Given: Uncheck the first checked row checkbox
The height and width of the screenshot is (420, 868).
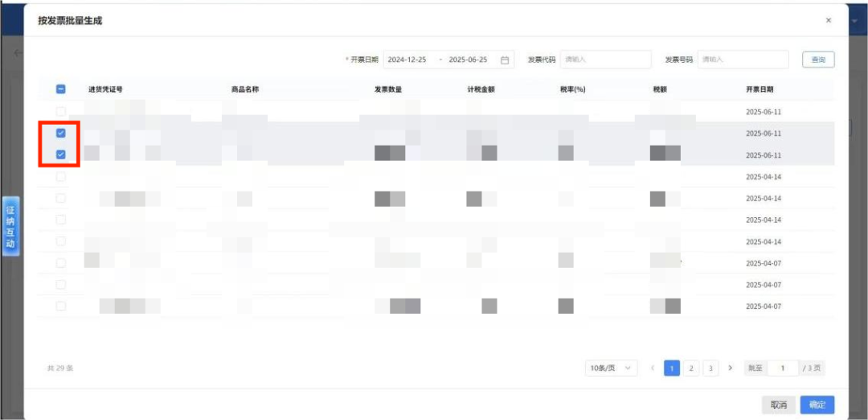Looking at the screenshot, I should click(60, 133).
